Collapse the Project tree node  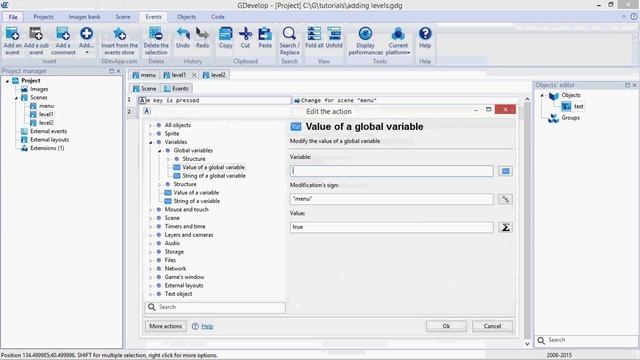click(7, 81)
